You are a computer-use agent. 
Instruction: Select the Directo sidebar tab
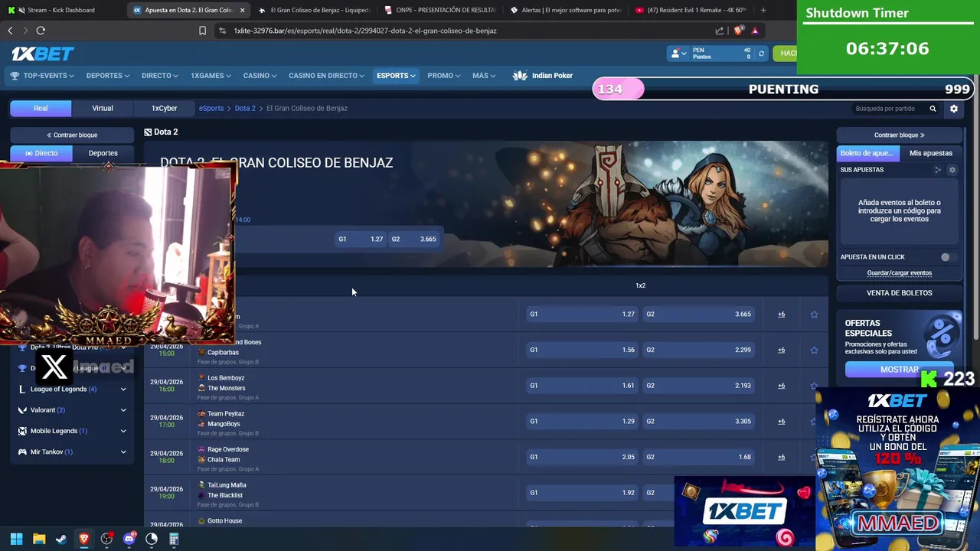tap(41, 153)
